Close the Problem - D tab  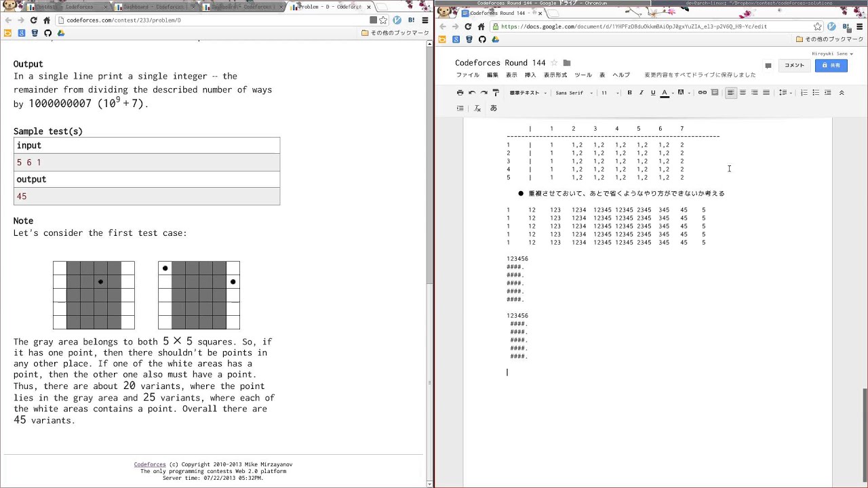coord(369,7)
